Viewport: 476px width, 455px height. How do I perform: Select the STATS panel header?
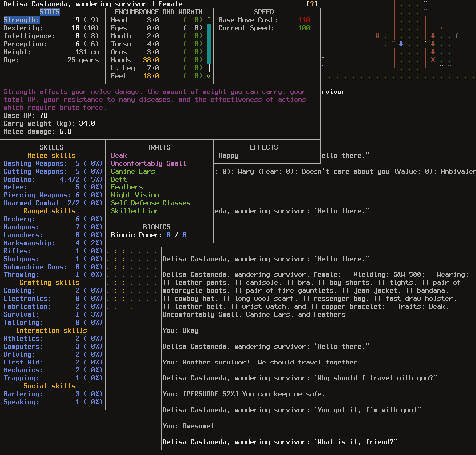point(50,12)
